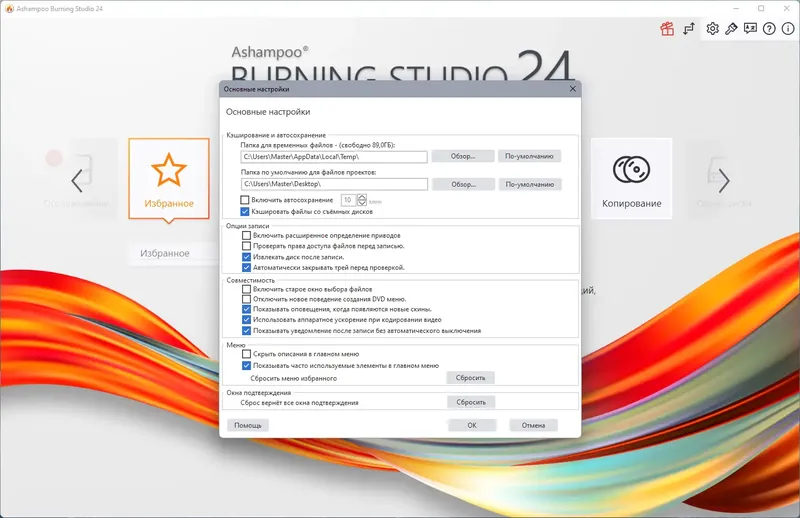Click the disc copy icon above Копирование

[631, 169]
